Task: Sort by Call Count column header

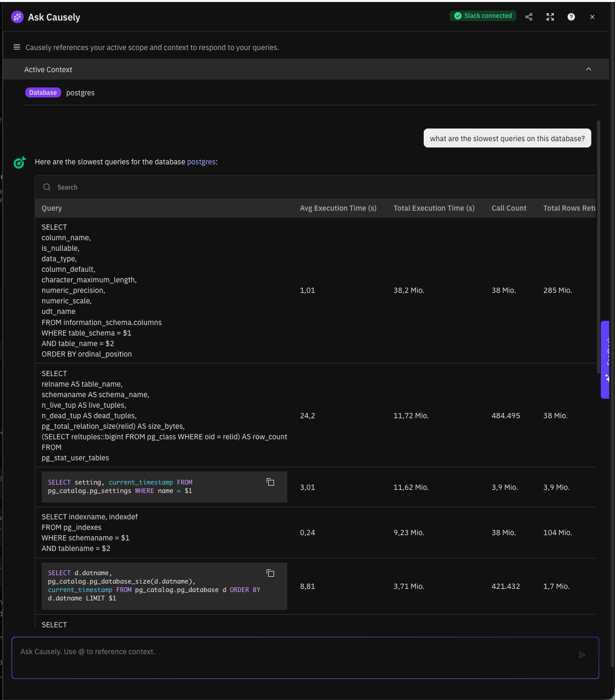Action: pos(509,208)
